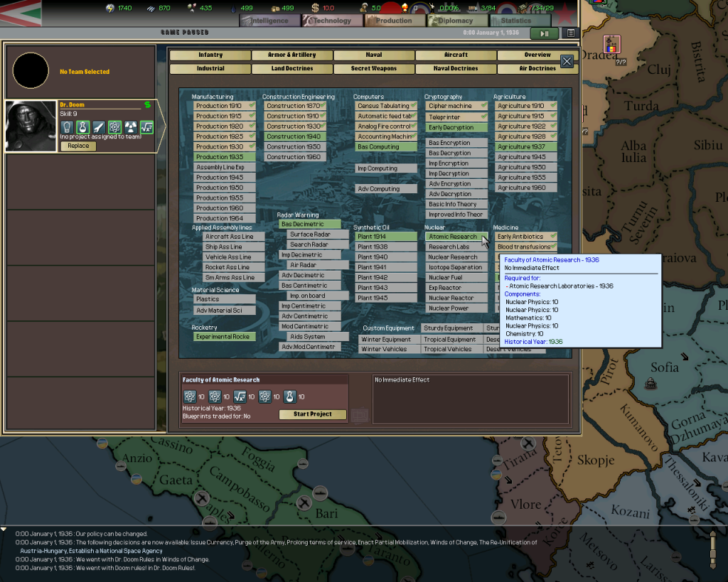Viewport: 728px width, 582px height.
Task: Click the chemistry flask in project components
Action: (x=290, y=397)
